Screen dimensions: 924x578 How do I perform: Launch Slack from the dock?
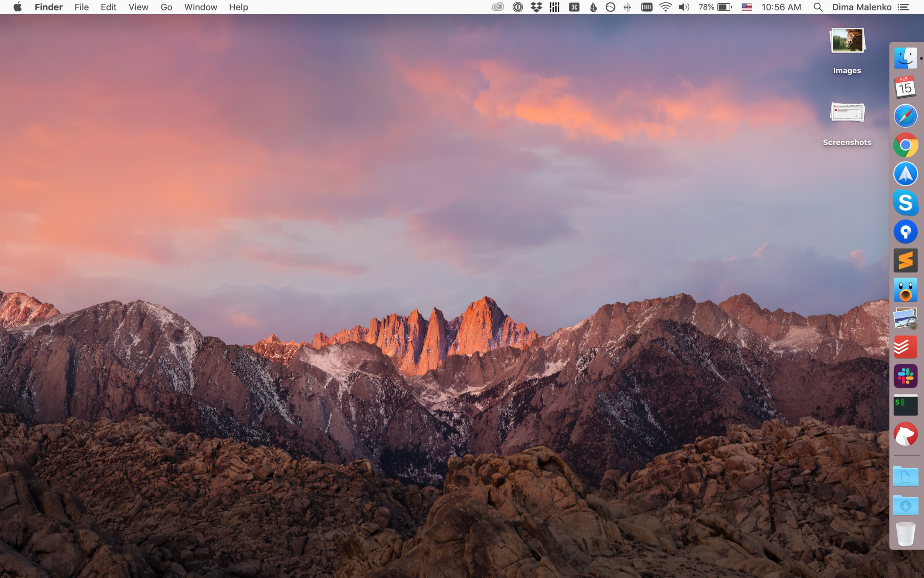click(905, 376)
